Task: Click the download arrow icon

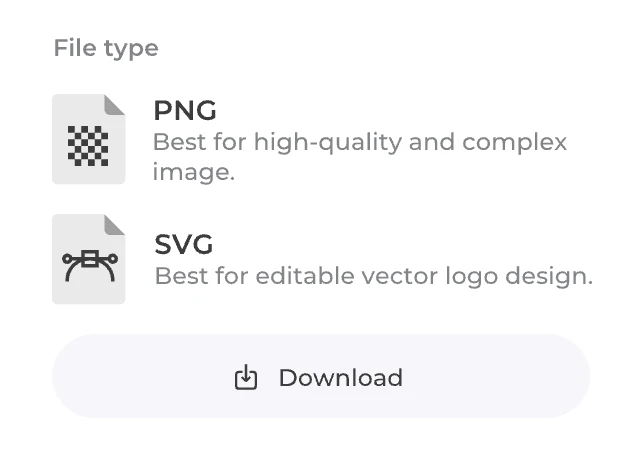Action: 246,378
